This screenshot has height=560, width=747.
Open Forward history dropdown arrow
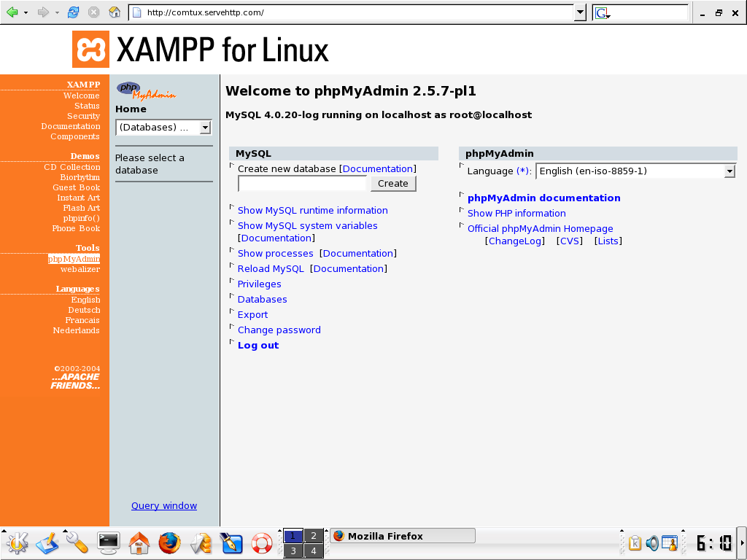pyautogui.click(x=57, y=13)
